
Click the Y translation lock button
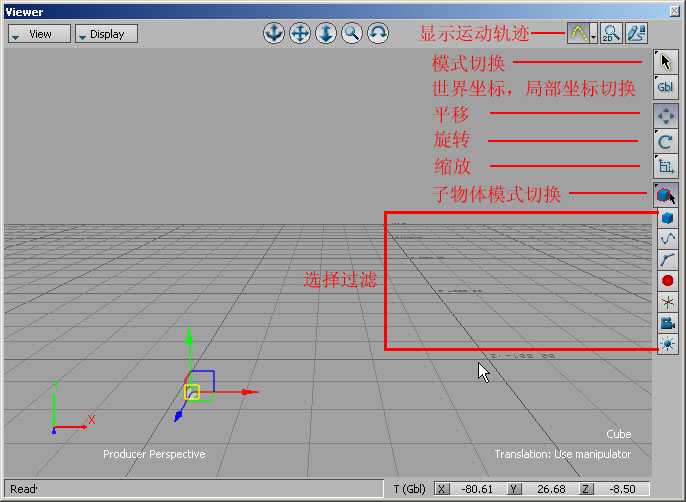pos(514,489)
